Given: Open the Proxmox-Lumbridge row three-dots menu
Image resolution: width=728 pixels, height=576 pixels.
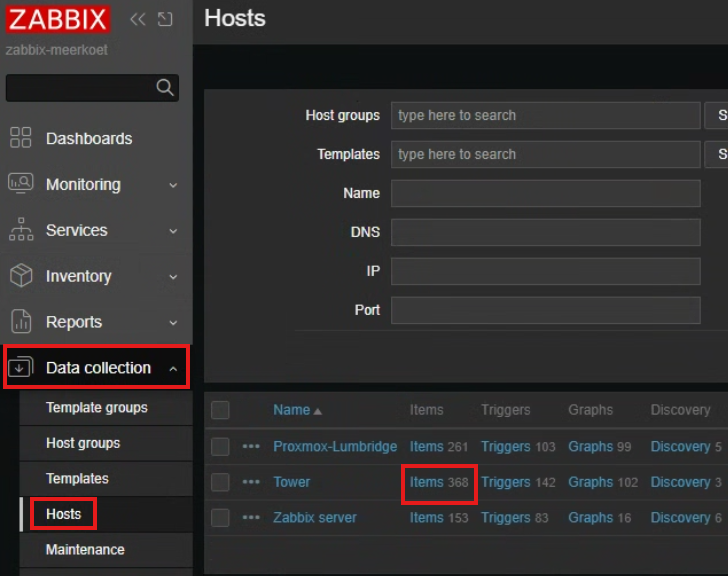Looking at the screenshot, I should click(251, 447).
